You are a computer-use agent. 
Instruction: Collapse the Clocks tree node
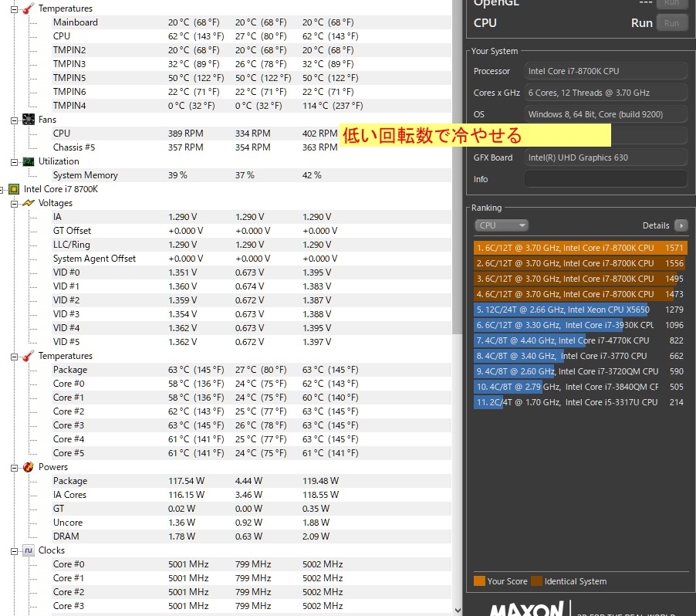coord(14,550)
